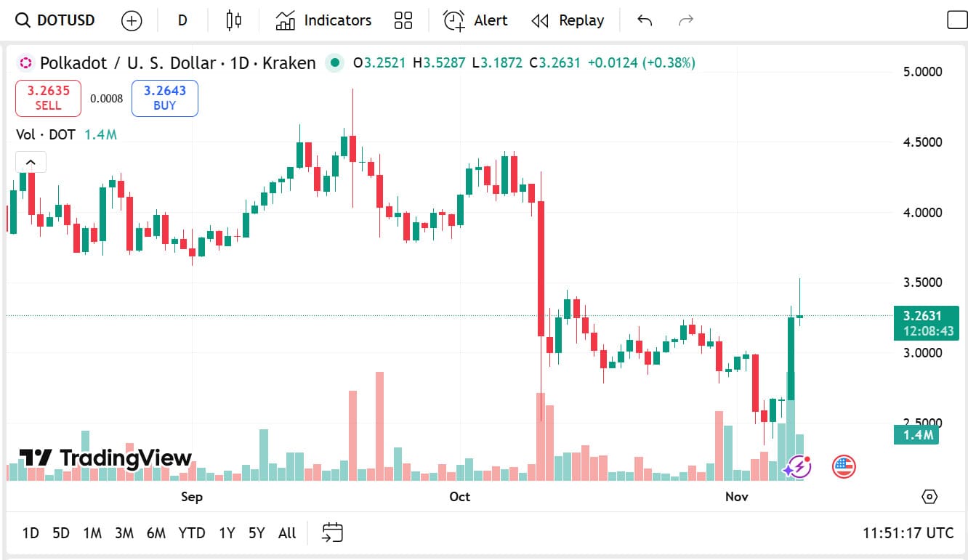Open the chart settings hexagon icon

pos(929,497)
